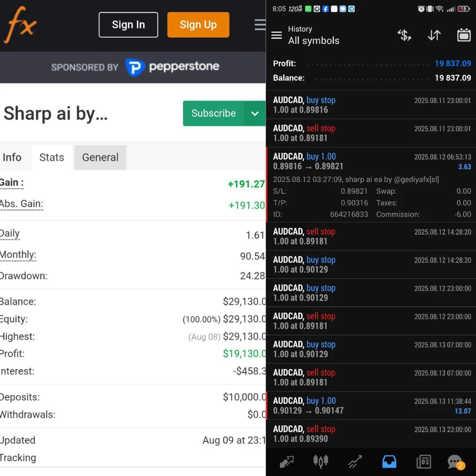Viewport: 476px width, 476px height.
Task: Open MetaTrader side menu hamburger icon
Action: [x=276, y=35]
